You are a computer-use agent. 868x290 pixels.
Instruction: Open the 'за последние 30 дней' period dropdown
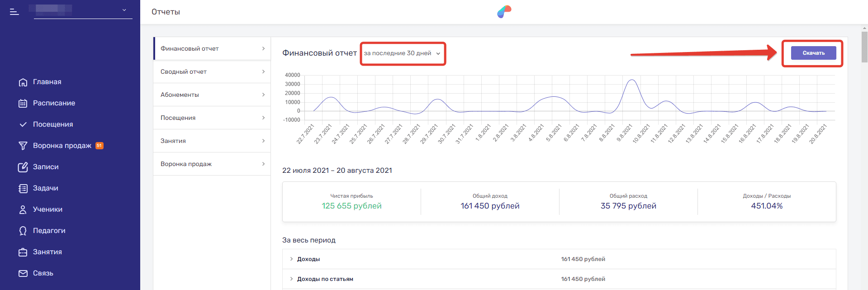[402, 53]
